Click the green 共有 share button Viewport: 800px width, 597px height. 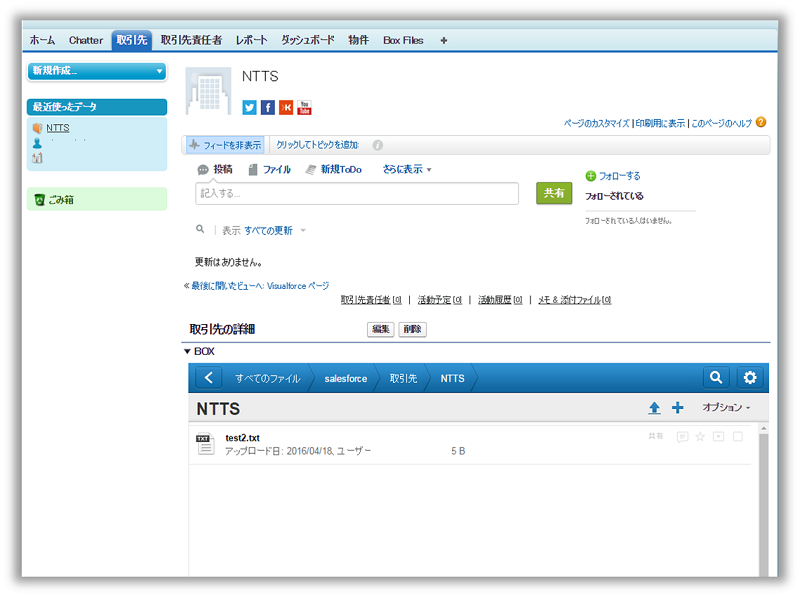tap(554, 193)
